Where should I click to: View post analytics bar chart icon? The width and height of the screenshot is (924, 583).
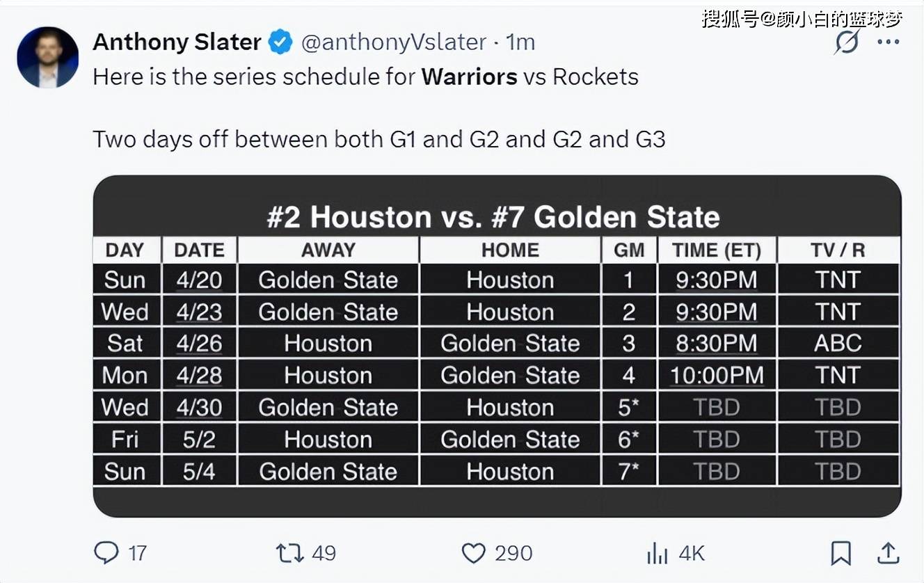(657, 554)
